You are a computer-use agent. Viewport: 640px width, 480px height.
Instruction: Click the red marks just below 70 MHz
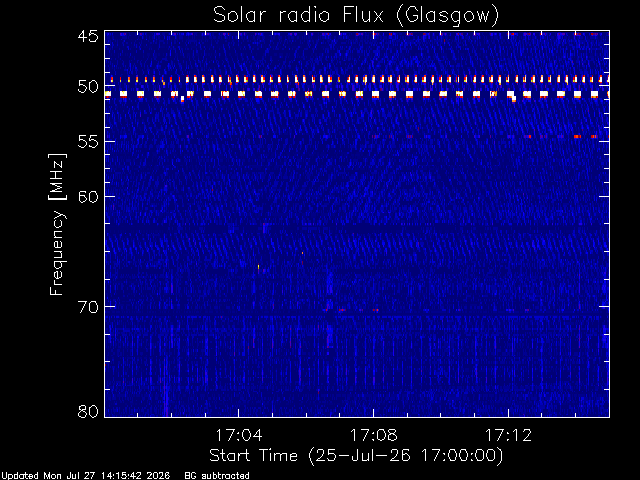tap(352, 310)
